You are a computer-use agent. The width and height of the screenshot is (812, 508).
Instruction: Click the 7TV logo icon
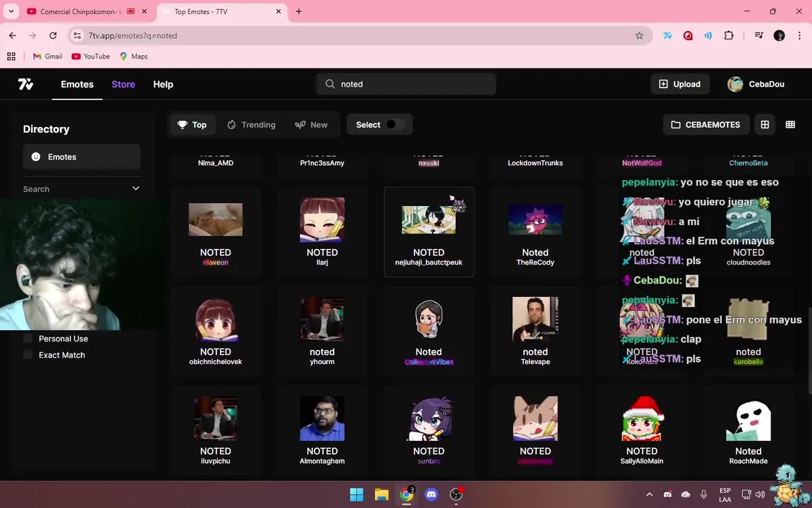(x=25, y=84)
